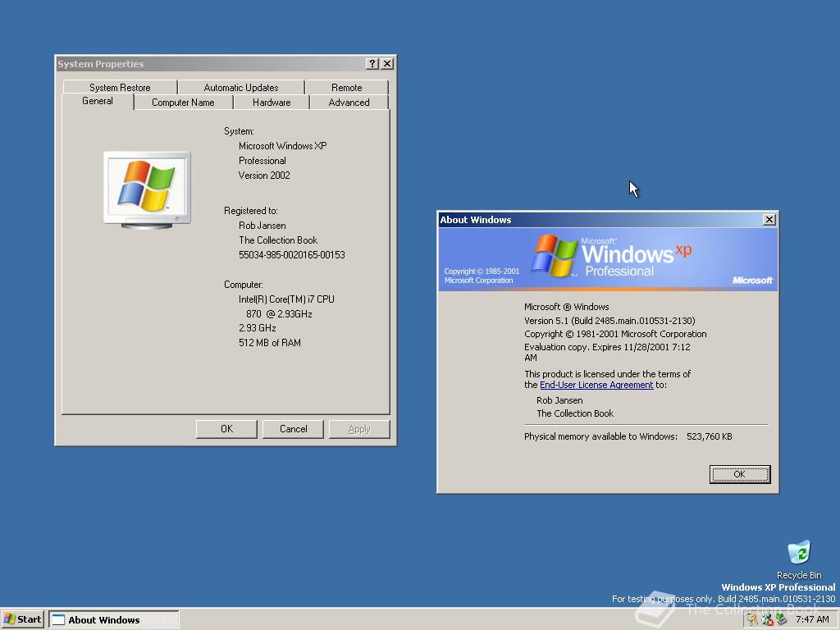This screenshot has height=630, width=840.
Task: Click the 'Version 5.1 (Build 2485...)' line
Action: [x=609, y=321]
